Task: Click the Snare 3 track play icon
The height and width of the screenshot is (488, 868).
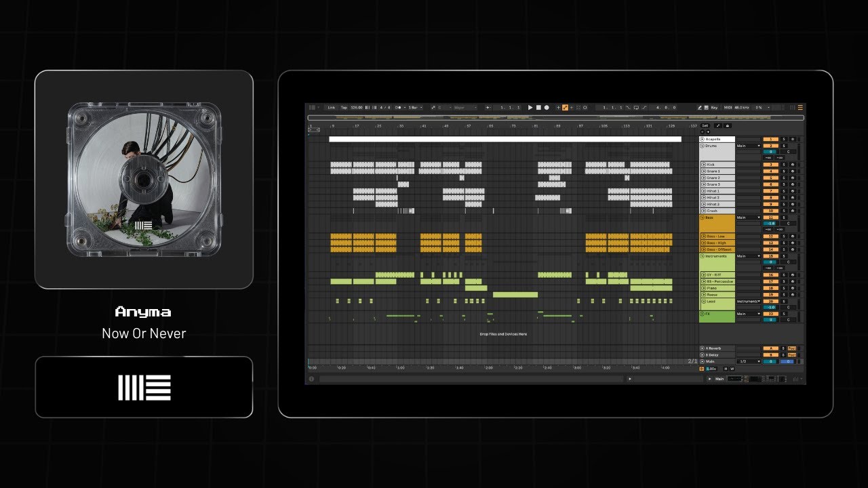Action: point(703,184)
